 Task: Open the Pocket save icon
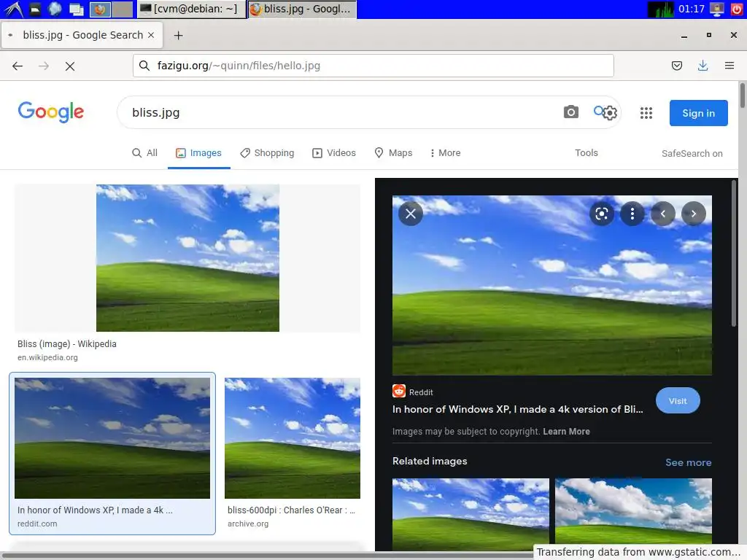tap(676, 66)
